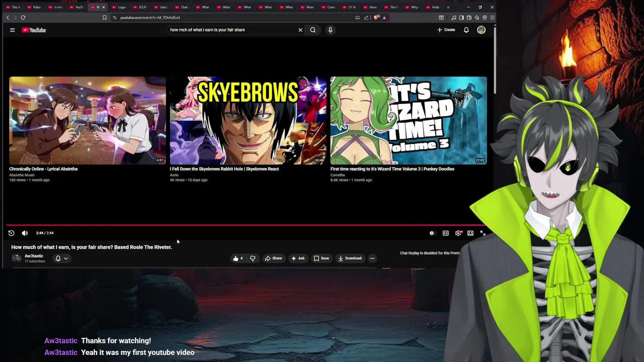Expand the subscription notification bell dropdown
The width and height of the screenshot is (644, 362).
(x=61, y=258)
